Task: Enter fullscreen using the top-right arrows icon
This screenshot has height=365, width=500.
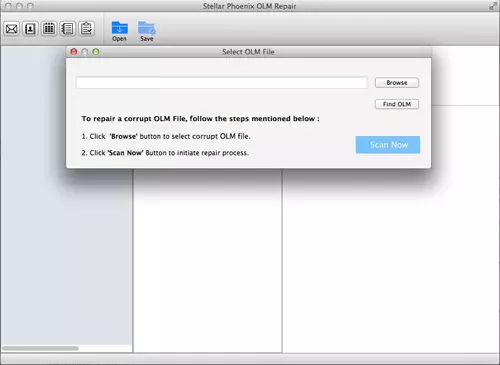Action: [x=492, y=6]
